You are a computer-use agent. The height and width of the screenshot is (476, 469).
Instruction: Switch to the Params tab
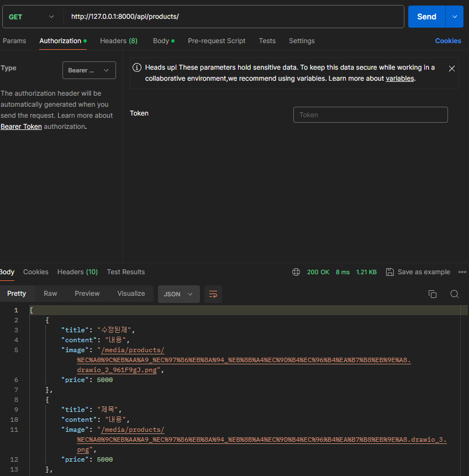[x=14, y=41]
